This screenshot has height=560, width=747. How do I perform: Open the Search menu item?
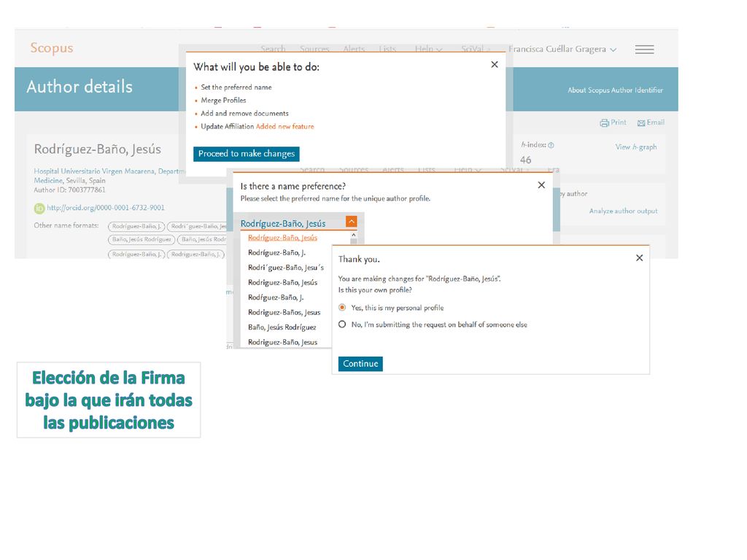click(x=273, y=49)
